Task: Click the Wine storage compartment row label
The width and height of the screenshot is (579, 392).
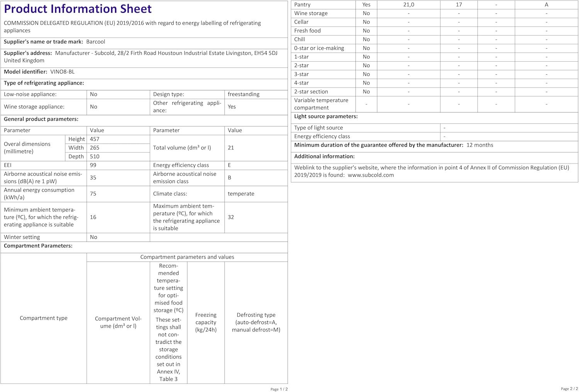Action: coord(311,14)
